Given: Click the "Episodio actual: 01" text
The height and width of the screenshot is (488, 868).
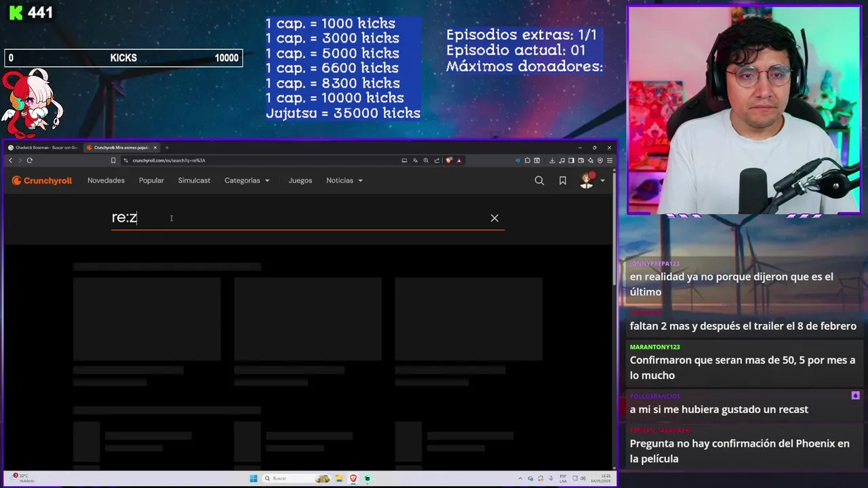Looking at the screenshot, I should [x=515, y=50].
